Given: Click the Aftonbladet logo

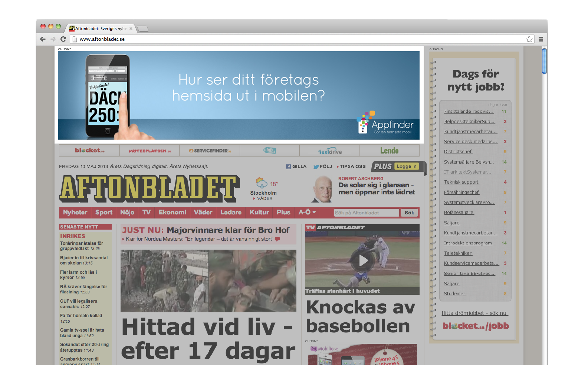Looking at the screenshot, I should (150, 188).
